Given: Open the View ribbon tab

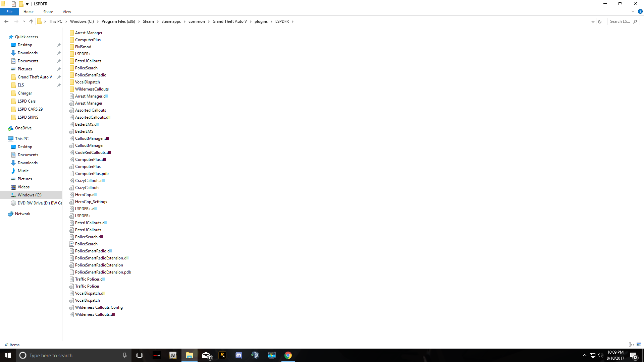Looking at the screenshot, I should click(x=67, y=12).
